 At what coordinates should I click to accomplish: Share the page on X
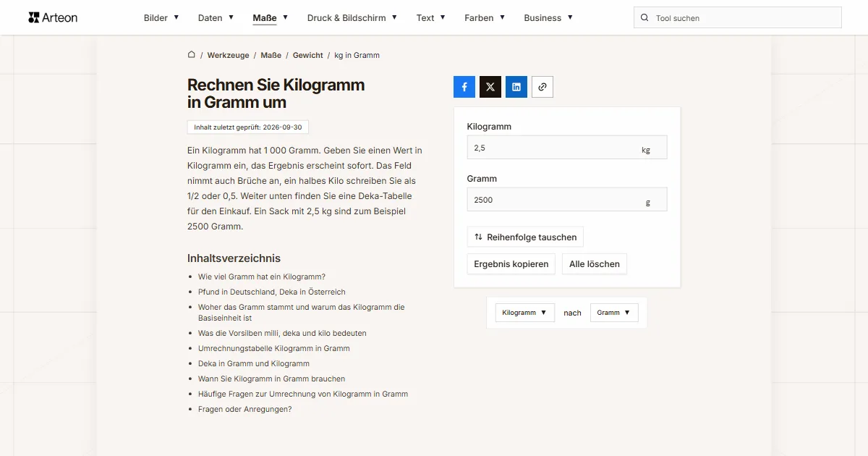coord(490,87)
